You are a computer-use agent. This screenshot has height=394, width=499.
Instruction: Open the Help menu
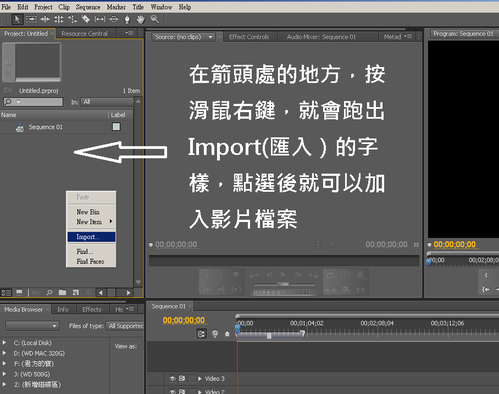[x=185, y=7]
